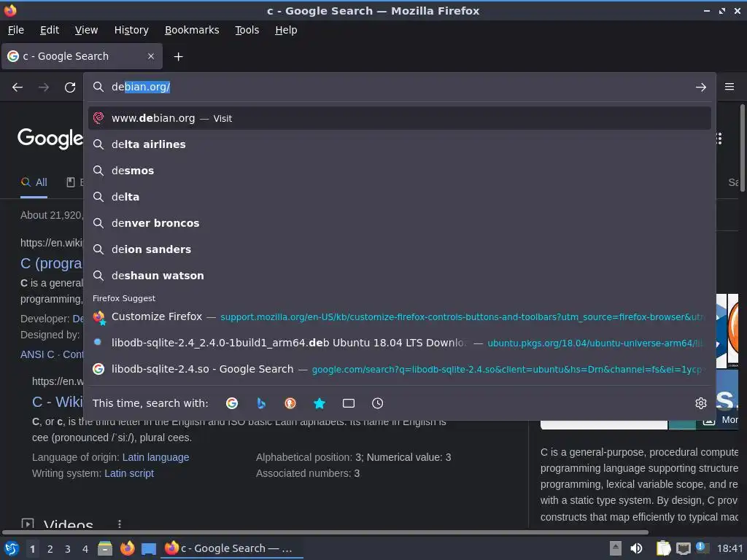Open the Tools menu
The width and height of the screenshot is (747, 560).
[247, 30]
